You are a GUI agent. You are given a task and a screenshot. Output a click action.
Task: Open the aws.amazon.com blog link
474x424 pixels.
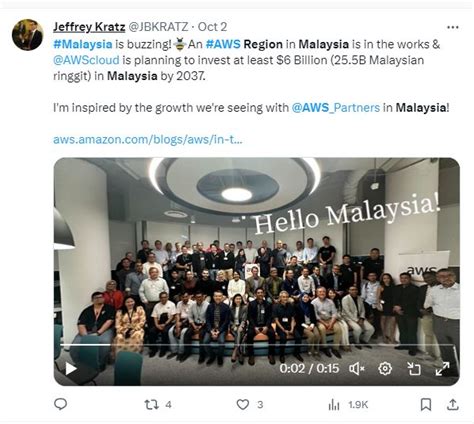[148, 139]
